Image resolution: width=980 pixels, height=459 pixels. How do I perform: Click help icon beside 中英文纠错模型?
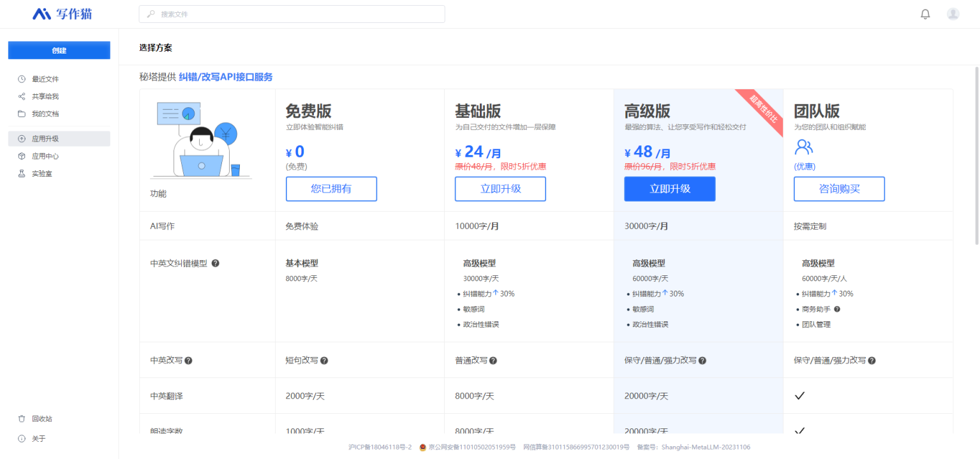click(x=215, y=263)
